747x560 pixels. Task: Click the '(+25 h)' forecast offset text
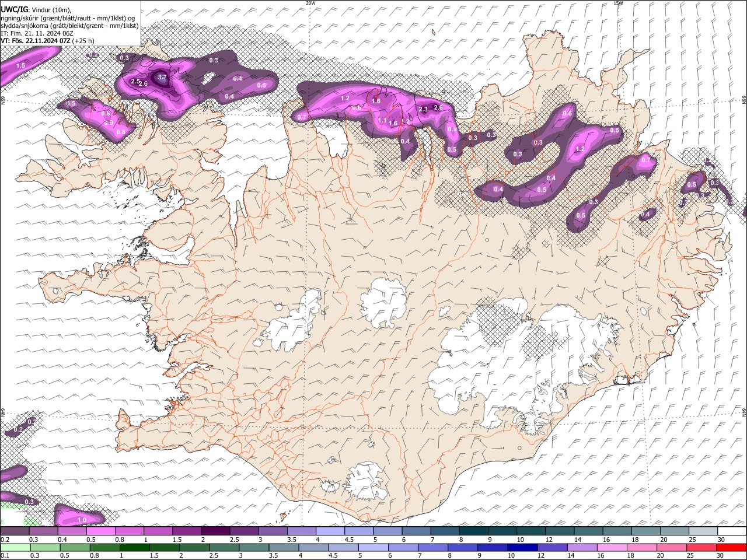[83, 41]
